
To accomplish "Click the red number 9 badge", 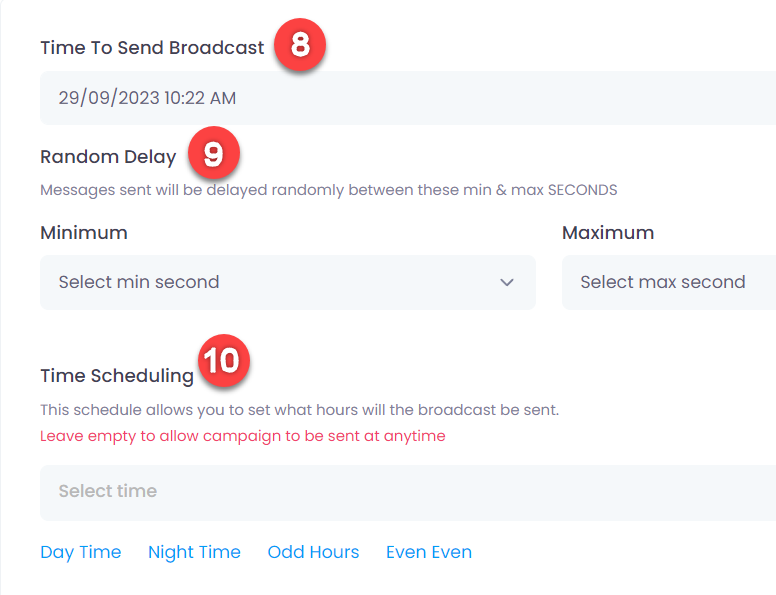I will click(x=214, y=152).
